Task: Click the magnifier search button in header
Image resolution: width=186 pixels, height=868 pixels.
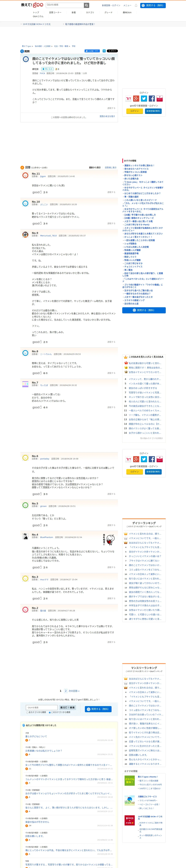Action: coord(86,5)
